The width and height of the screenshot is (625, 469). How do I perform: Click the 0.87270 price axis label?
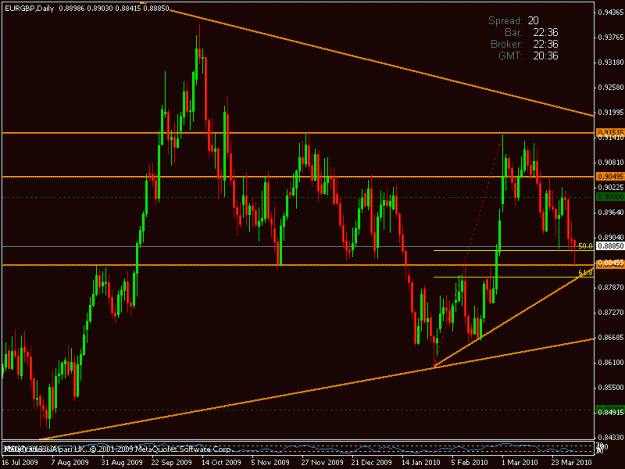(611, 312)
